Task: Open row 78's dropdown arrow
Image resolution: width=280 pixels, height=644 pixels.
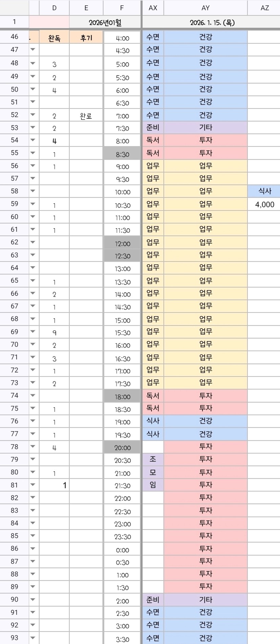Action: click(33, 446)
